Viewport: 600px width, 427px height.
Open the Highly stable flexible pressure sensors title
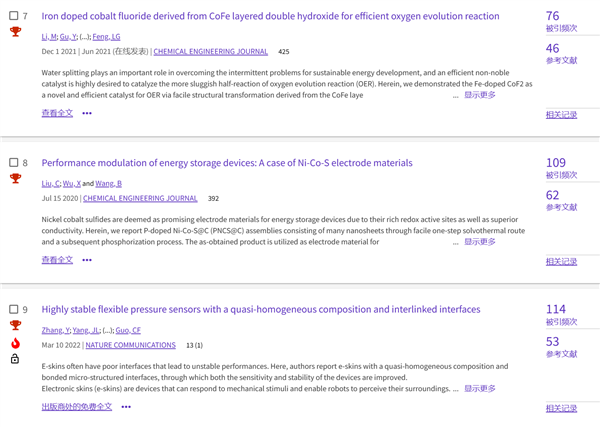[260, 310]
